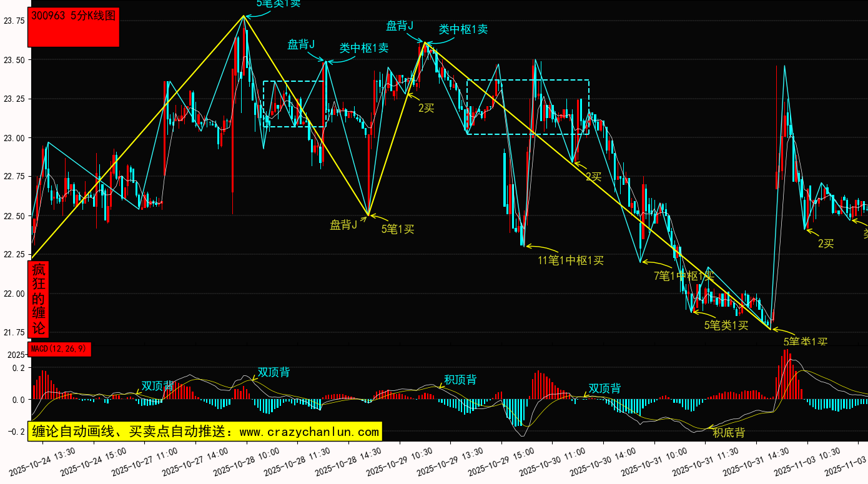Click the 2025-10-29 15:00 date label
Screen dimensions: 868x484
click(x=503, y=463)
